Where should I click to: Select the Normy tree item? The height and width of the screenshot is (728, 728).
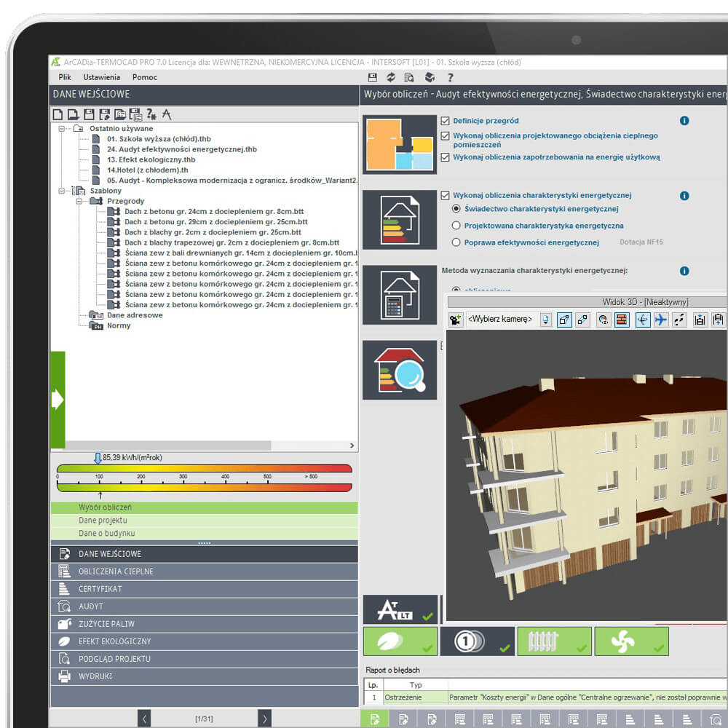pos(119,326)
